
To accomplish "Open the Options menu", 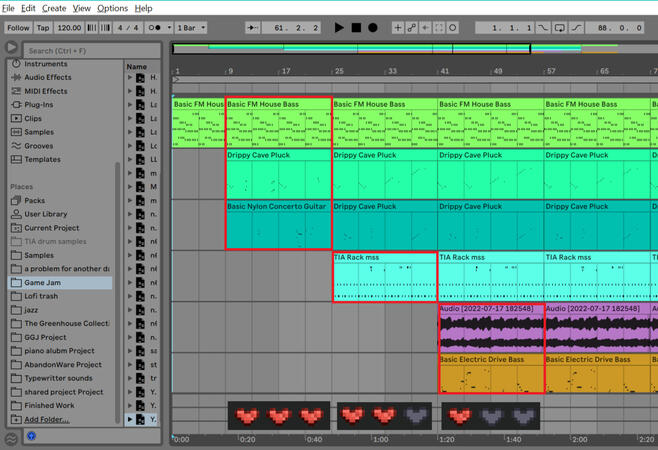I will pyautogui.click(x=112, y=8).
